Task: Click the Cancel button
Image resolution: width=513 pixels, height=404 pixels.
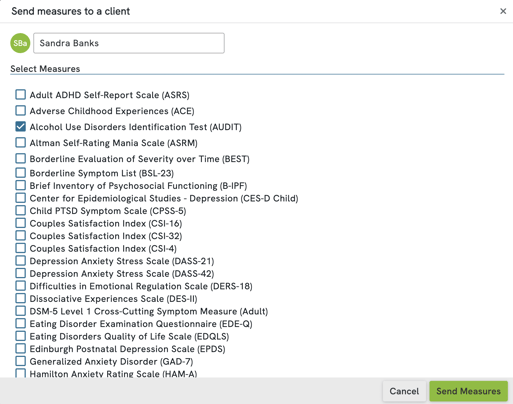Action: pyautogui.click(x=404, y=391)
